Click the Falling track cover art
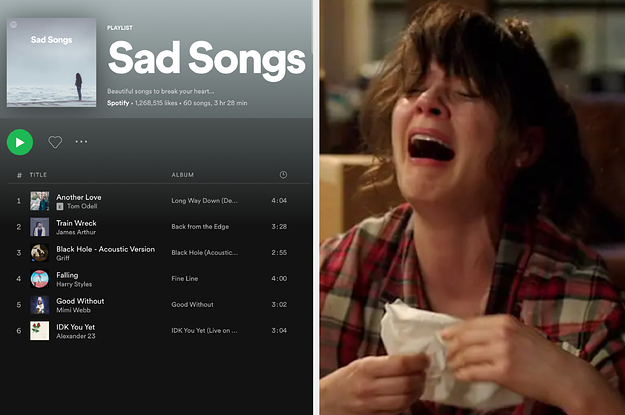Image resolution: width=625 pixels, height=415 pixels. click(x=39, y=279)
